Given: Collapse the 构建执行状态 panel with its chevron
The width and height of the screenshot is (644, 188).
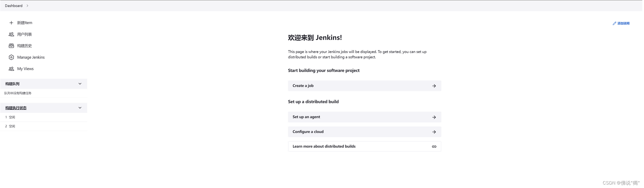Looking at the screenshot, I should (x=80, y=108).
